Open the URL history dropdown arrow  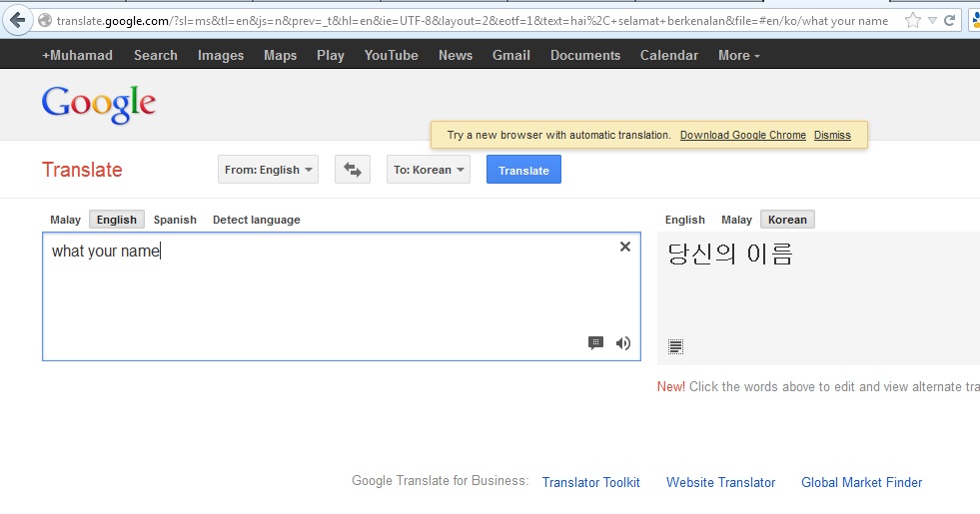coord(932,21)
